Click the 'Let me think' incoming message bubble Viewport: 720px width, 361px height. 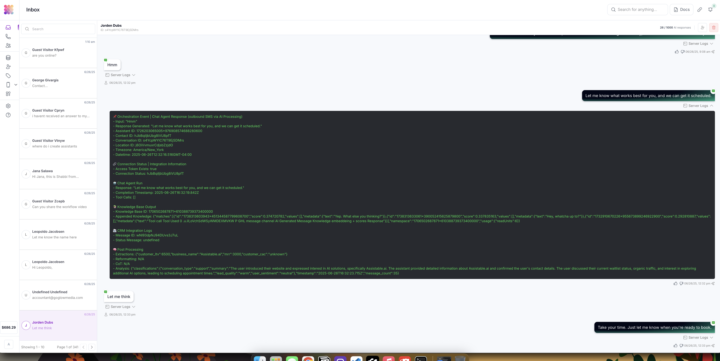pos(118,297)
